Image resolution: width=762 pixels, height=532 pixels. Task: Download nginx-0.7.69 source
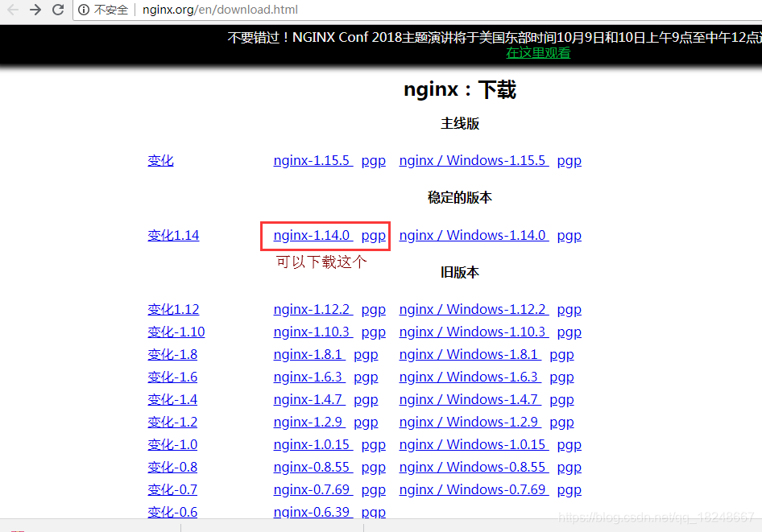[x=313, y=490]
